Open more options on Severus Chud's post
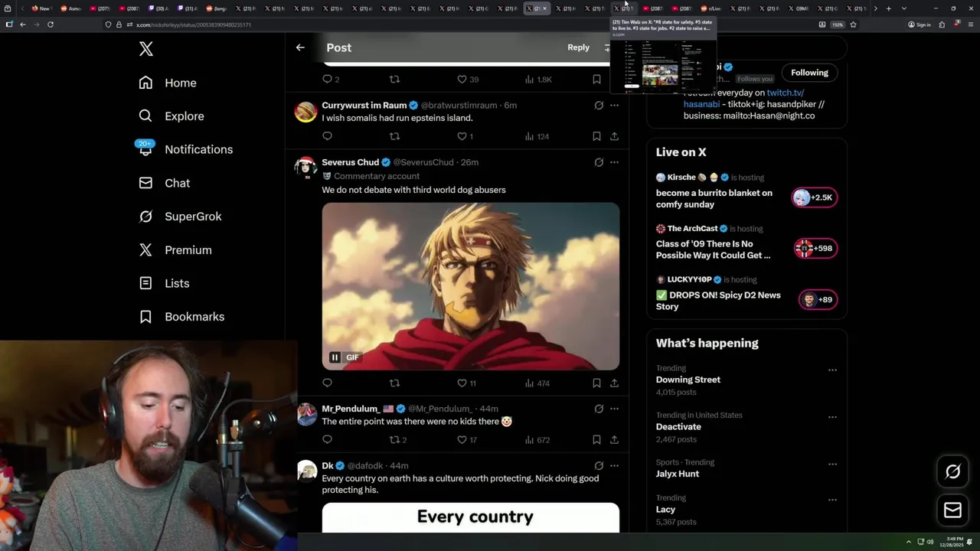The height and width of the screenshot is (551, 980). tap(614, 162)
